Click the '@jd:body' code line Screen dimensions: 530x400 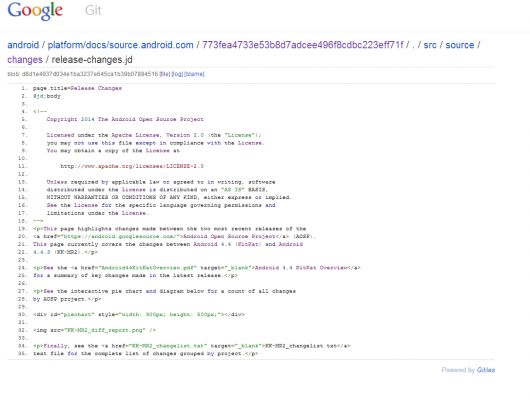[x=47, y=96]
